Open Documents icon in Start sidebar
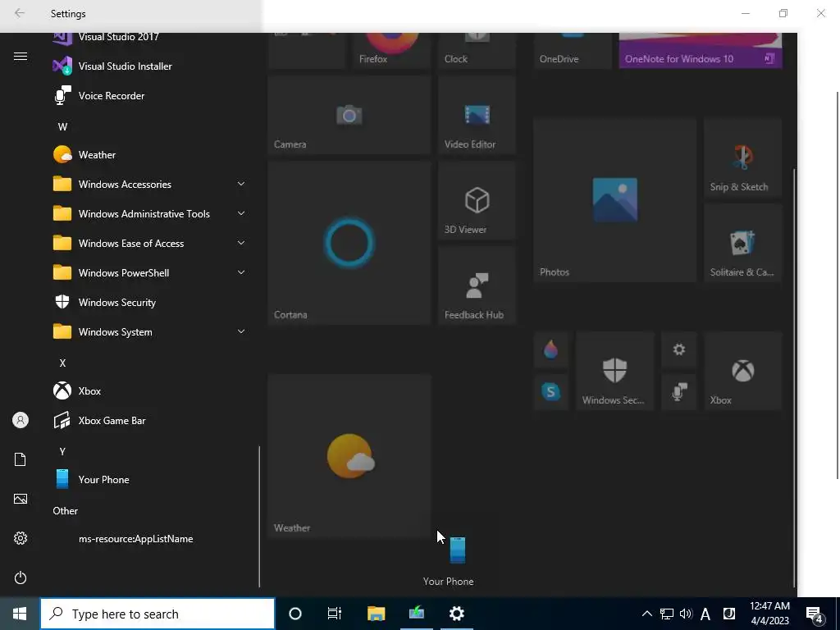 coord(21,459)
